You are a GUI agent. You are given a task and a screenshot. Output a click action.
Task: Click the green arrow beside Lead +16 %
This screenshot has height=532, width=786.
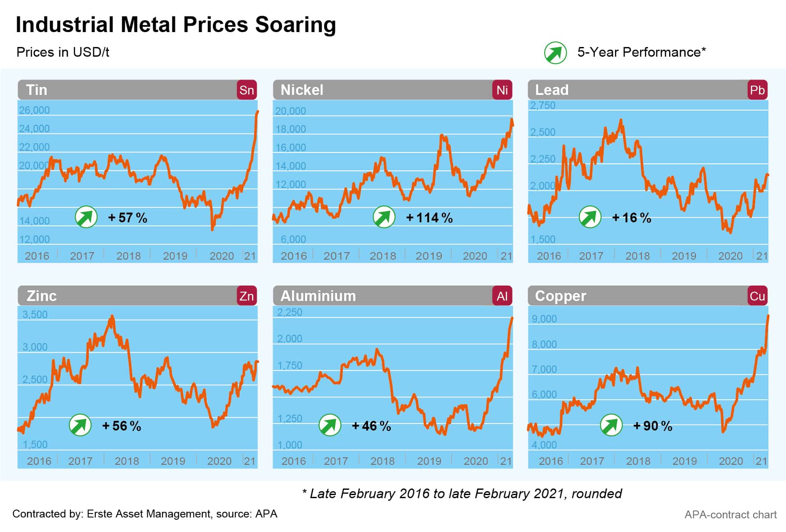click(590, 217)
